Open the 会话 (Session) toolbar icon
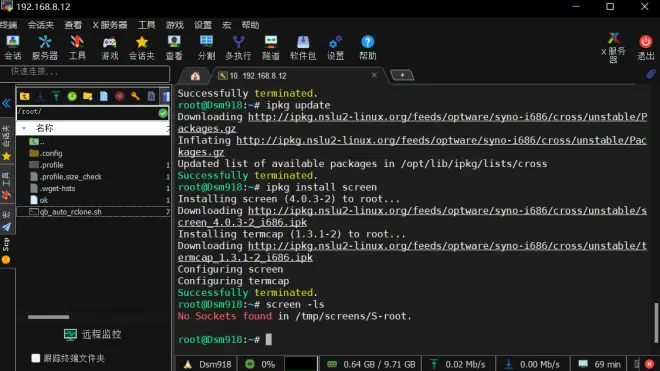This screenshot has height=371, width=660. click(x=13, y=47)
